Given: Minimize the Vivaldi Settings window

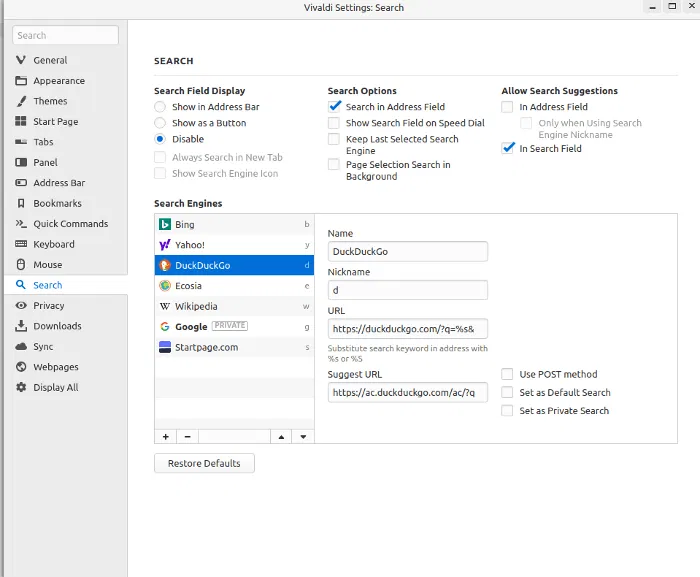Looking at the screenshot, I should 652,7.
